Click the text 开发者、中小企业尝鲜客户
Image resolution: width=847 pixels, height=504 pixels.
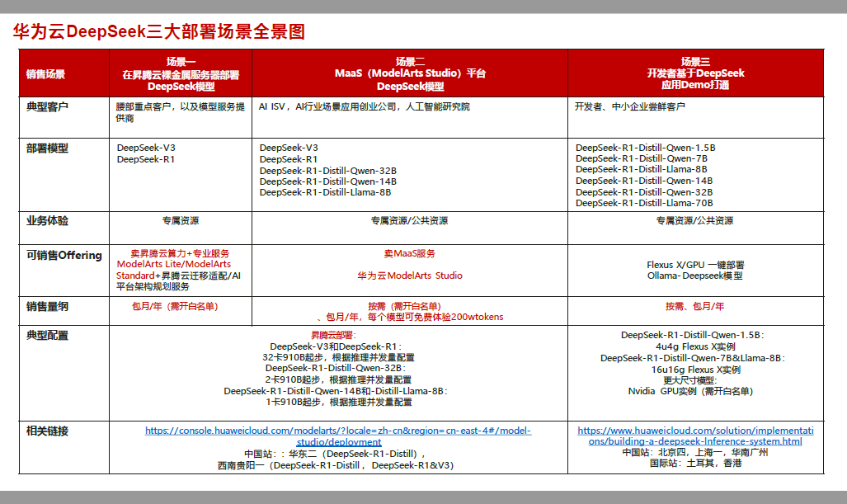[629, 107]
